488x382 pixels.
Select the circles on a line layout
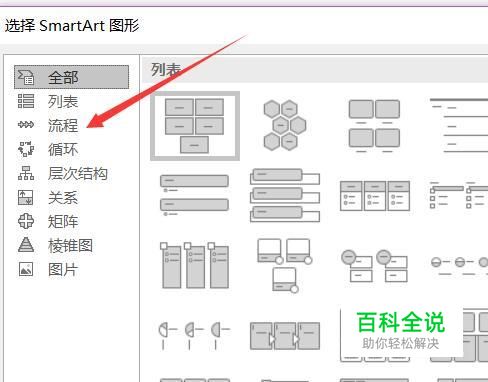459,266
